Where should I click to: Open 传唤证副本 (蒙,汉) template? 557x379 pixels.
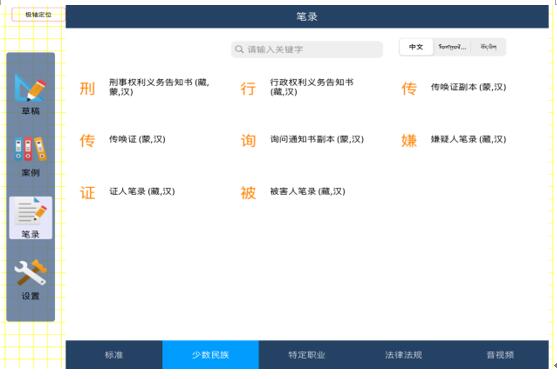tap(468, 87)
